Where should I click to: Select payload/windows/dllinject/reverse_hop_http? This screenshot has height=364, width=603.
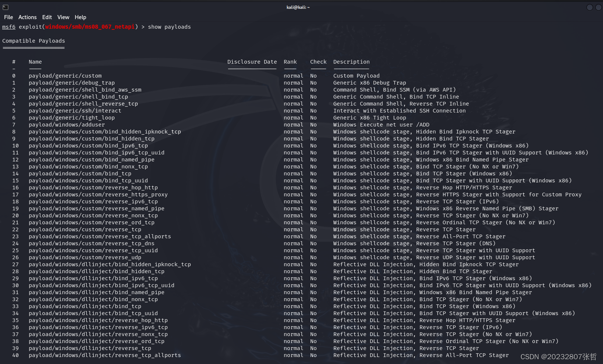pos(98,320)
